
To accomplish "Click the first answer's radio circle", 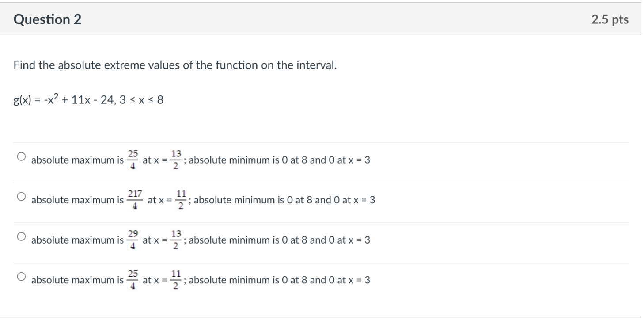I will (21, 156).
